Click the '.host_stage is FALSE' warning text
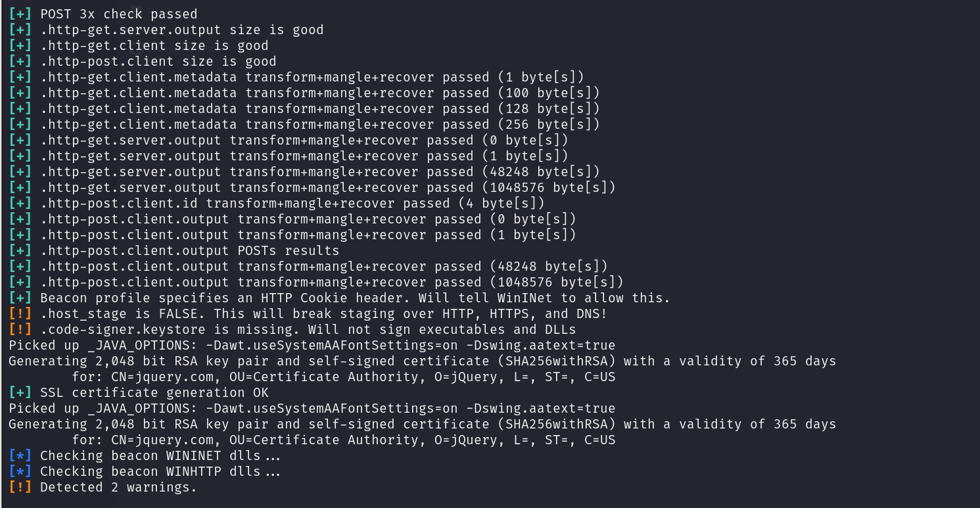Viewport: 980px width, 508px height. click(x=324, y=313)
